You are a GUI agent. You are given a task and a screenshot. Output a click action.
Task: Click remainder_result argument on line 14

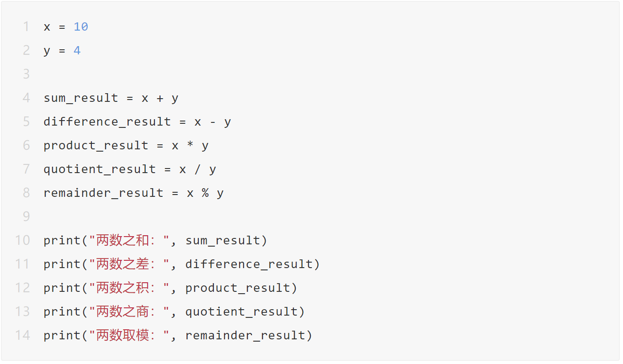[245, 336]
